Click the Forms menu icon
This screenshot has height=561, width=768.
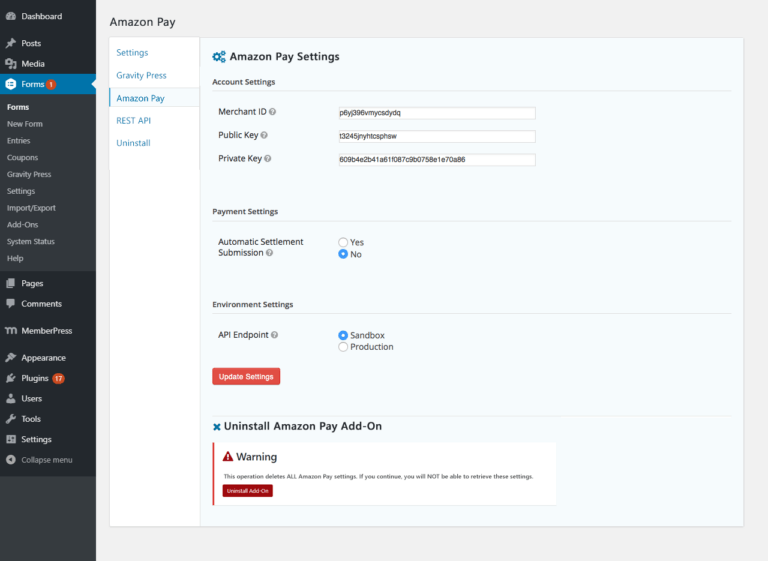11,84
